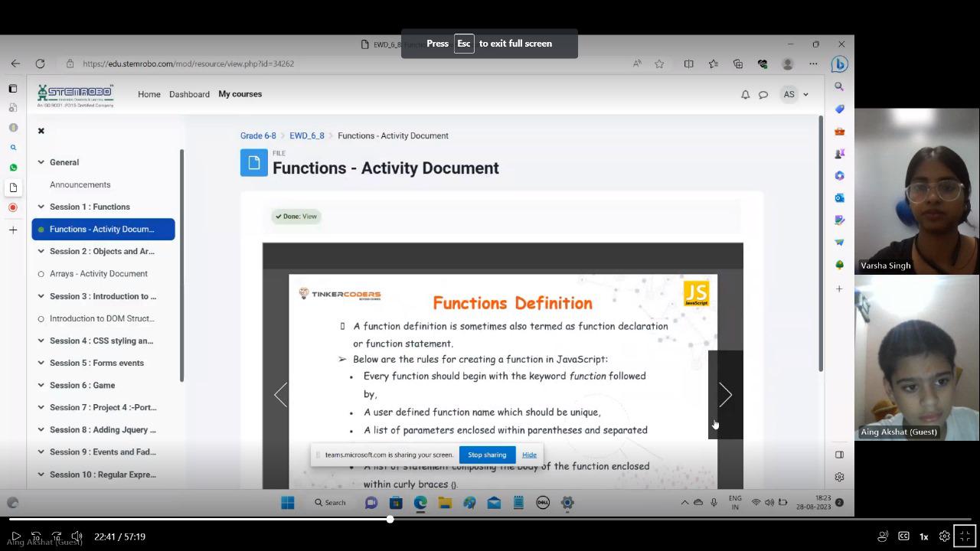Expand Session 6 : Game chevron
Screen dimensions: 980x551
pyautogui.click(x=41, y=385)
